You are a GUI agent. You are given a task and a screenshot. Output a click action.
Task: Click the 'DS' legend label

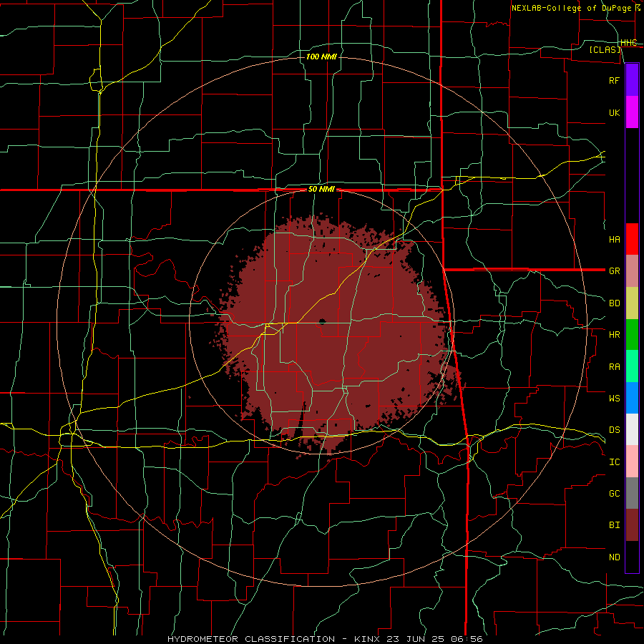(x=614, y=430)
